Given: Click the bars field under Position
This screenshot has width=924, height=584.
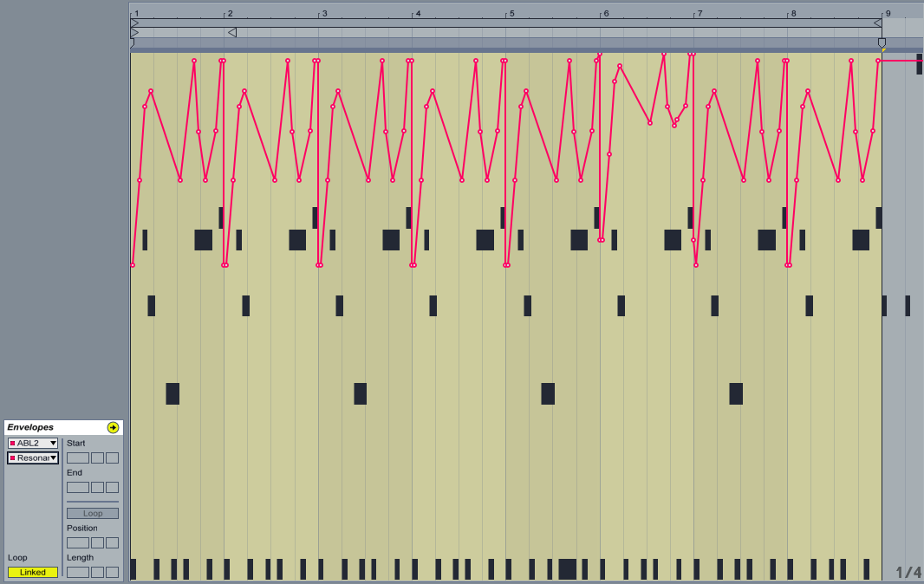Looking at the screenshot, I should tap(78, 542).
